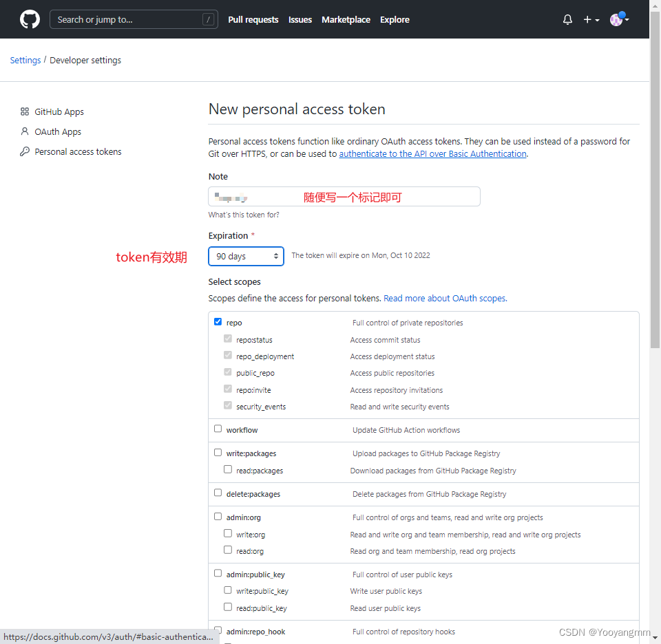Screen dimensions: 661x644
Task: Click the Personal access tokens key icon
Action: [25, 151]
